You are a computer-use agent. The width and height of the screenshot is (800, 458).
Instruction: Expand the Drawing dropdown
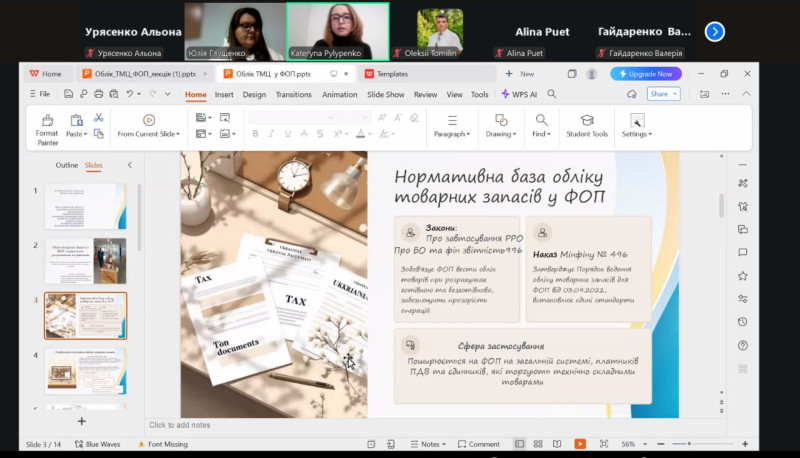click(x=501, y=134)
